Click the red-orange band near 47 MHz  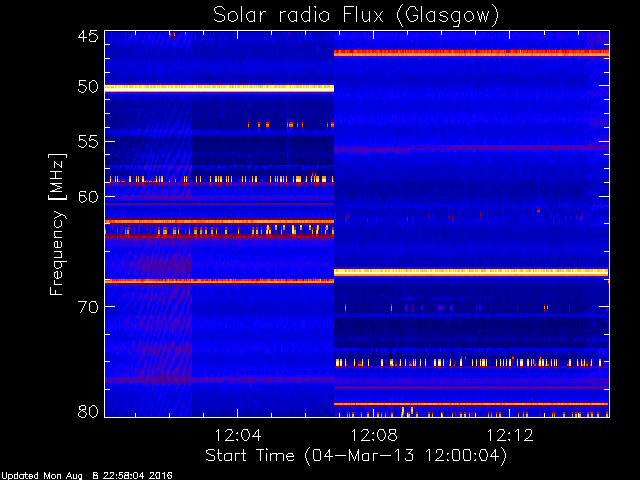click(471, 53)
